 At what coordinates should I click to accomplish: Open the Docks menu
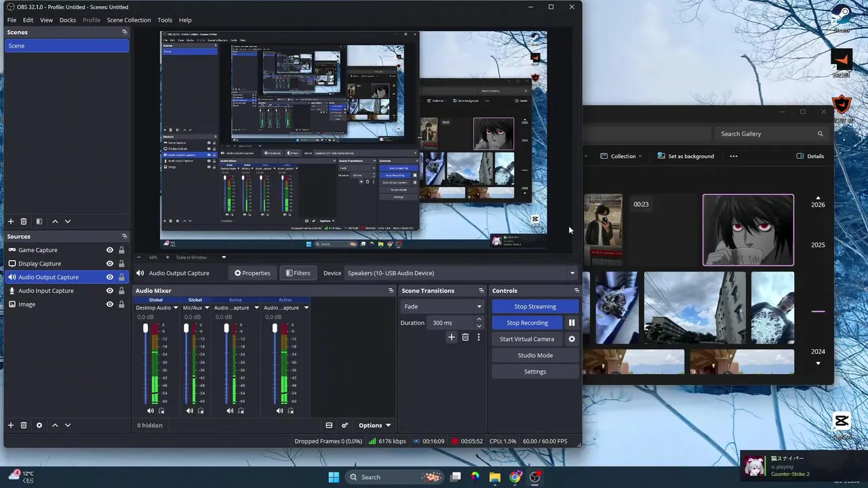click(x=68, y=20)
